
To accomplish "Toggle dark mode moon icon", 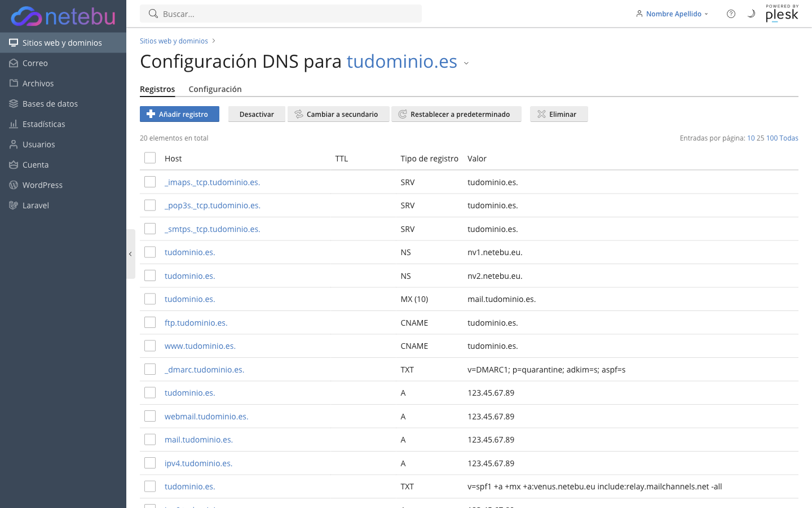I will click(751, 14).
